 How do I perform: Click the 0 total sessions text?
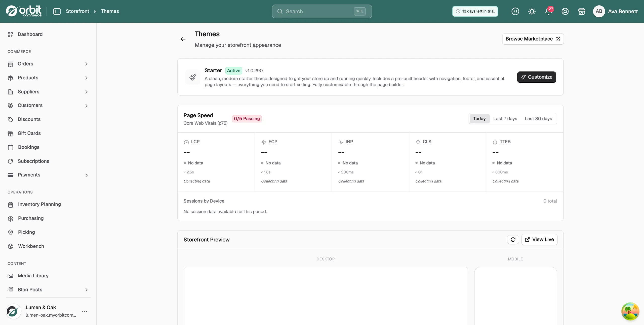pyautogui.click(x=550, y=201)
